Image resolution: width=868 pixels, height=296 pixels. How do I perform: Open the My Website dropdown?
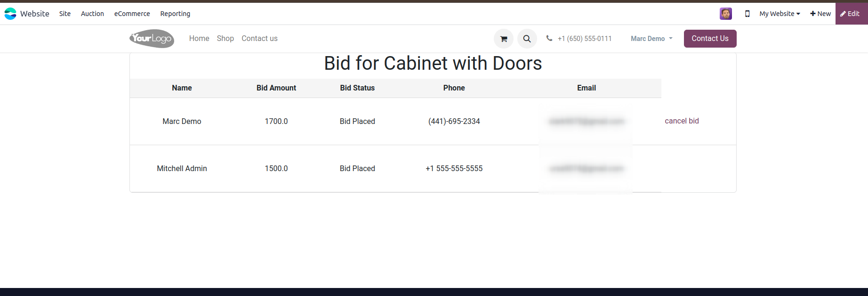pyautogui.click(x=780, y=14)
